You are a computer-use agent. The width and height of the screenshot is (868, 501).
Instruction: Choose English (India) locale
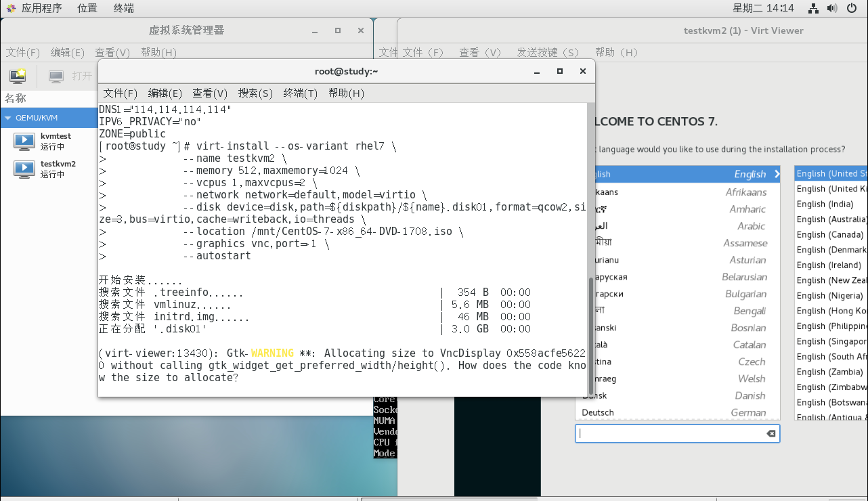click(831, 204)
